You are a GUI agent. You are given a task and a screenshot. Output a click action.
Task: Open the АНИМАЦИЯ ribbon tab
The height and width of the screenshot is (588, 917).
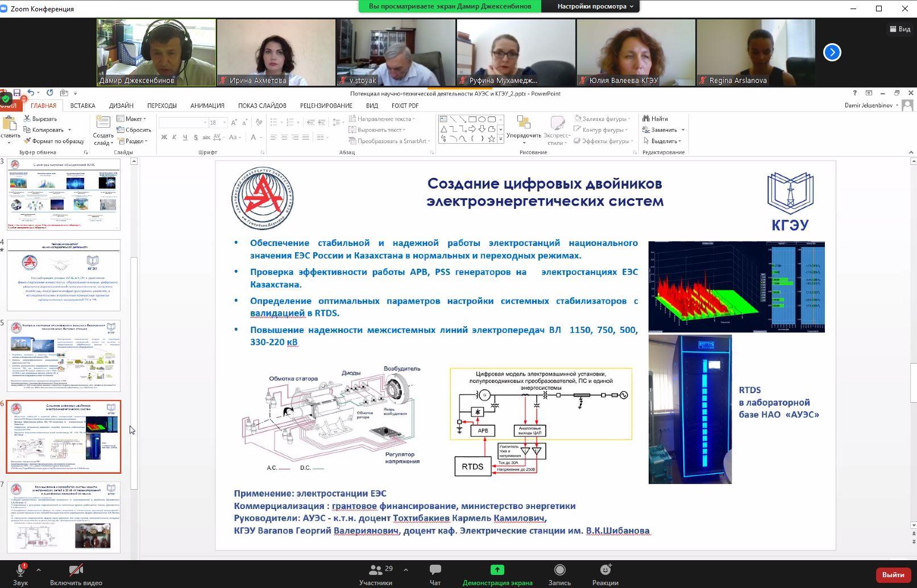207,106
